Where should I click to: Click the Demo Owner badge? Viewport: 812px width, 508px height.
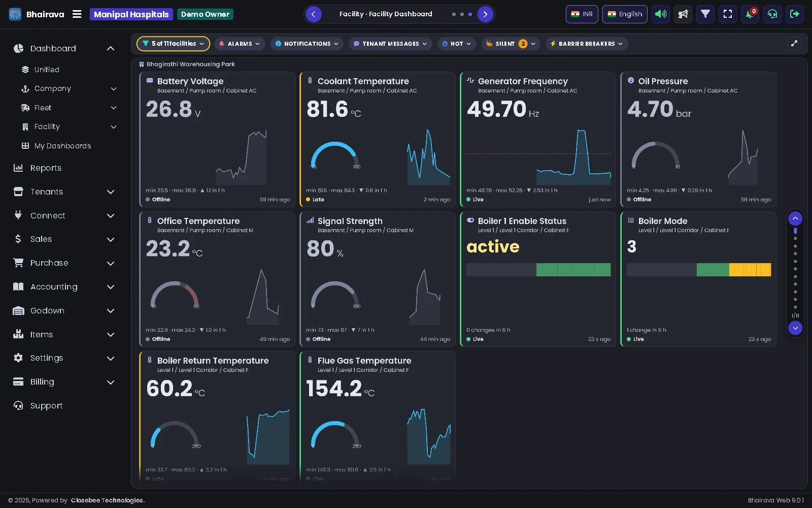[x=205, y=14]
